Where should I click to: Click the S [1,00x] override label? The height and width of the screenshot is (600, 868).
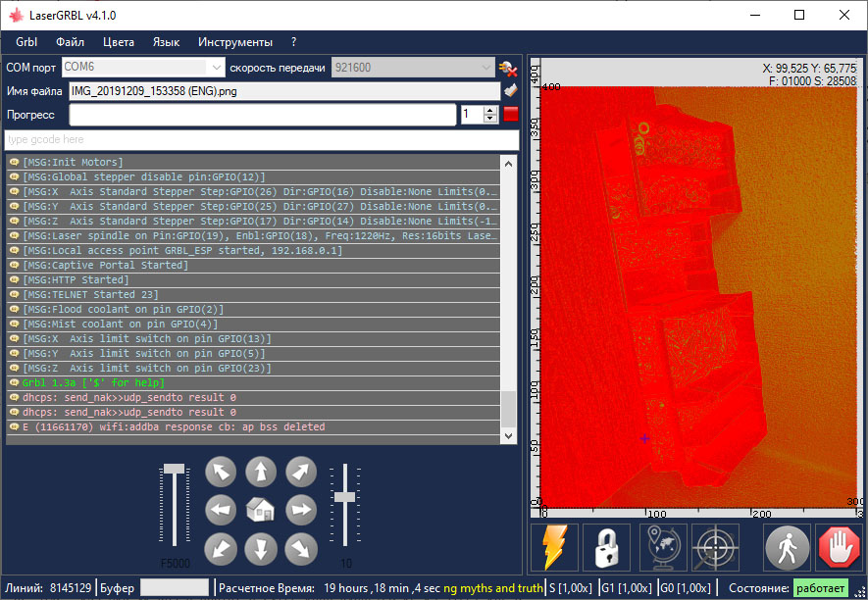572,588
